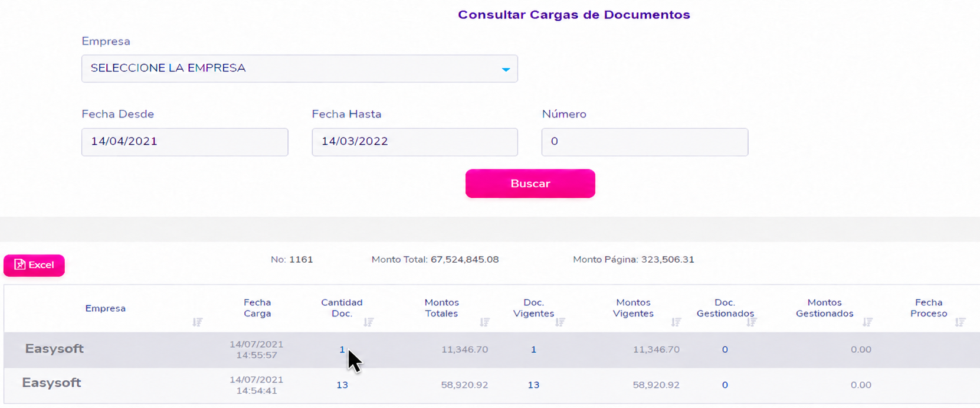Sort by the Doc. Gestionados sort icon
Image resolution: width=980 pixels, height=408 pixels.
pos(751,322)
